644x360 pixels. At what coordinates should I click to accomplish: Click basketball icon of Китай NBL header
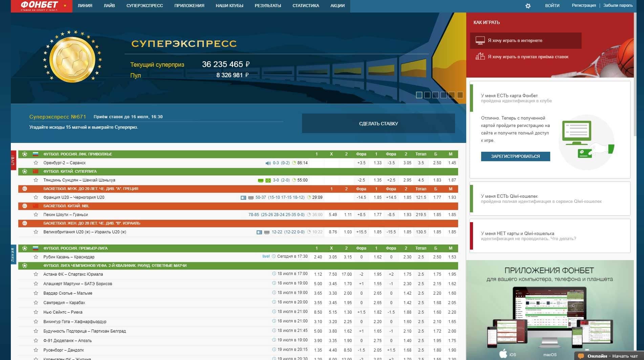(25, 206)
